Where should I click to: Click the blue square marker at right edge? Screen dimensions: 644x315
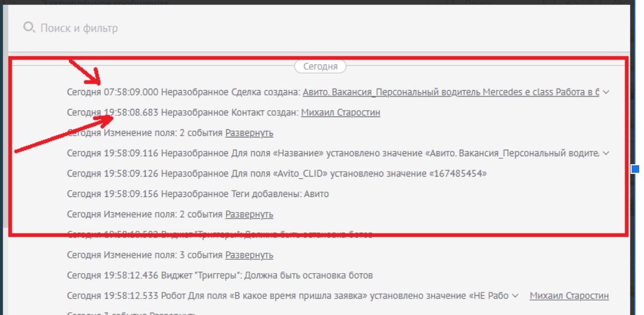[636, 170]
